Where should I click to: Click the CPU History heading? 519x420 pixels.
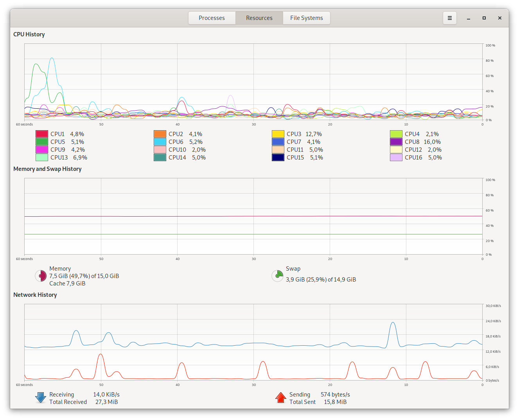[29, 34]
